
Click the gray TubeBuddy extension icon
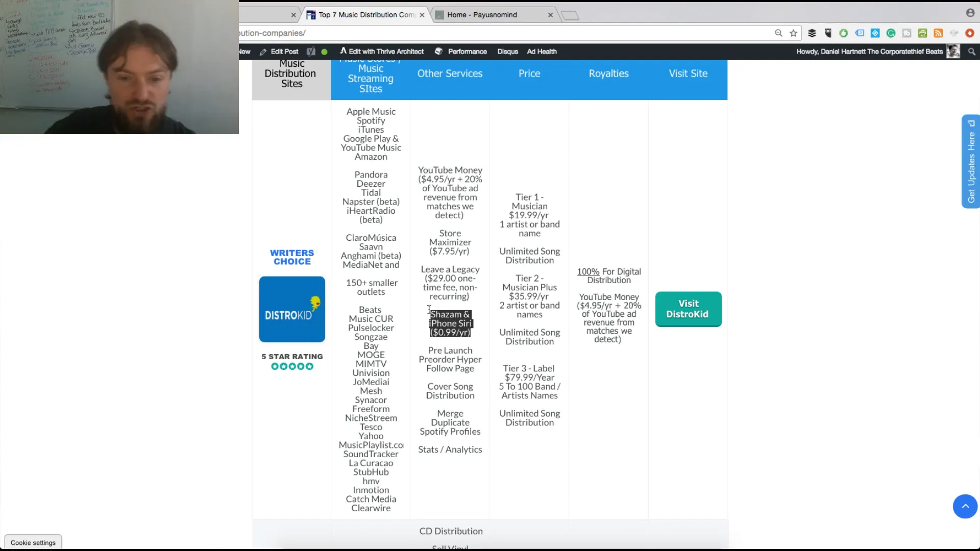pos(907,33)
